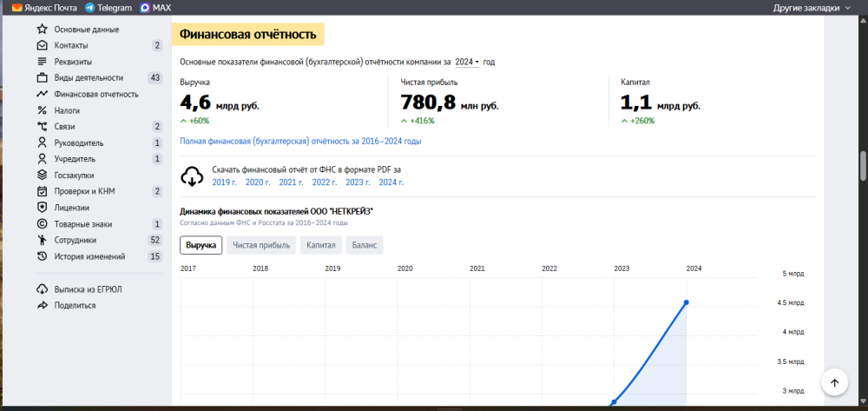Click the 2024 data point on chart

pyautogui.click(x=687, y=302)
